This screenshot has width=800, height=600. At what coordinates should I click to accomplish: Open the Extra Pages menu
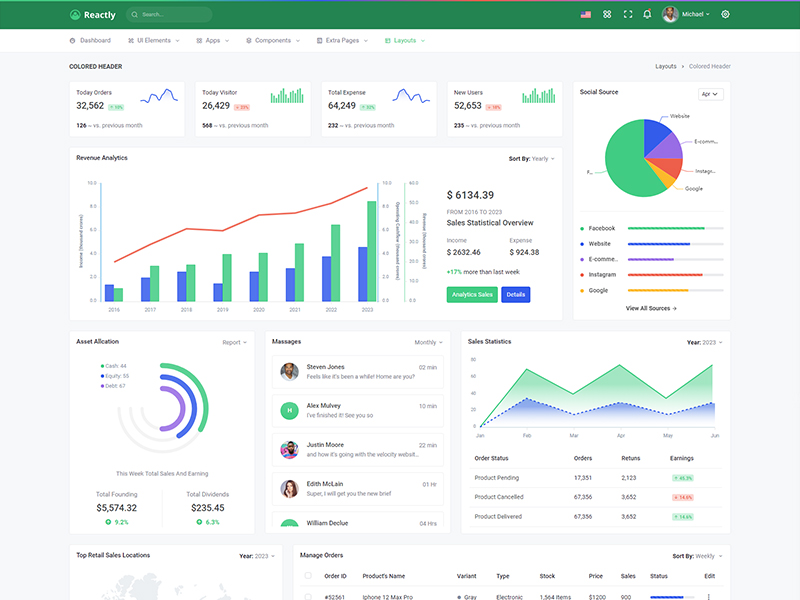[x=342, y=40]
